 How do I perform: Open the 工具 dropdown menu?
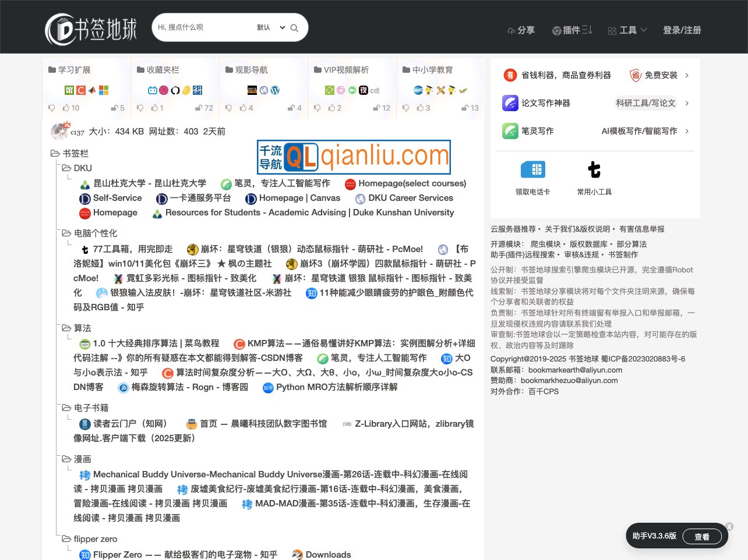pos(627,30)
